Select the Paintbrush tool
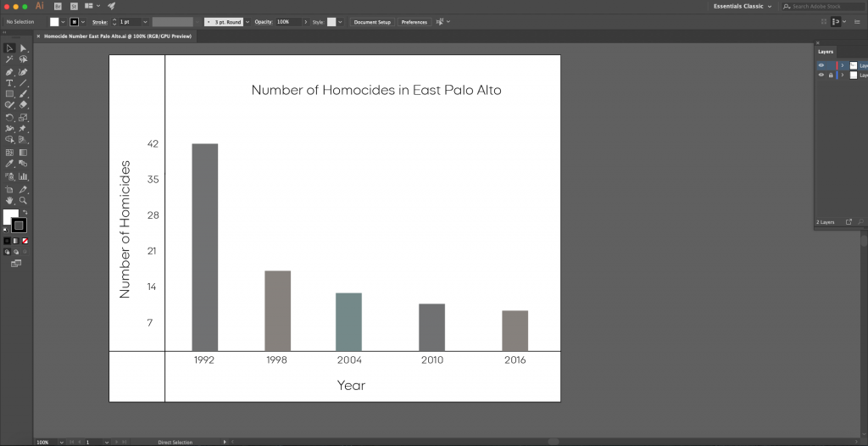 (23, 93)
